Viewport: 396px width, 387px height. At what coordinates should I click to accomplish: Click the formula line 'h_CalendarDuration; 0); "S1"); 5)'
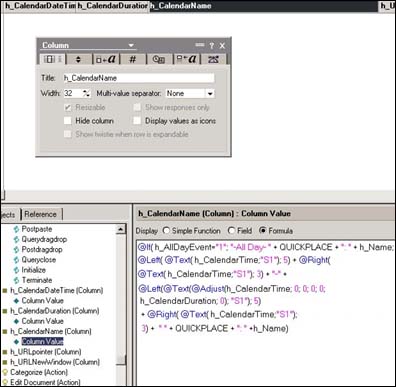[x=200, y=301]
